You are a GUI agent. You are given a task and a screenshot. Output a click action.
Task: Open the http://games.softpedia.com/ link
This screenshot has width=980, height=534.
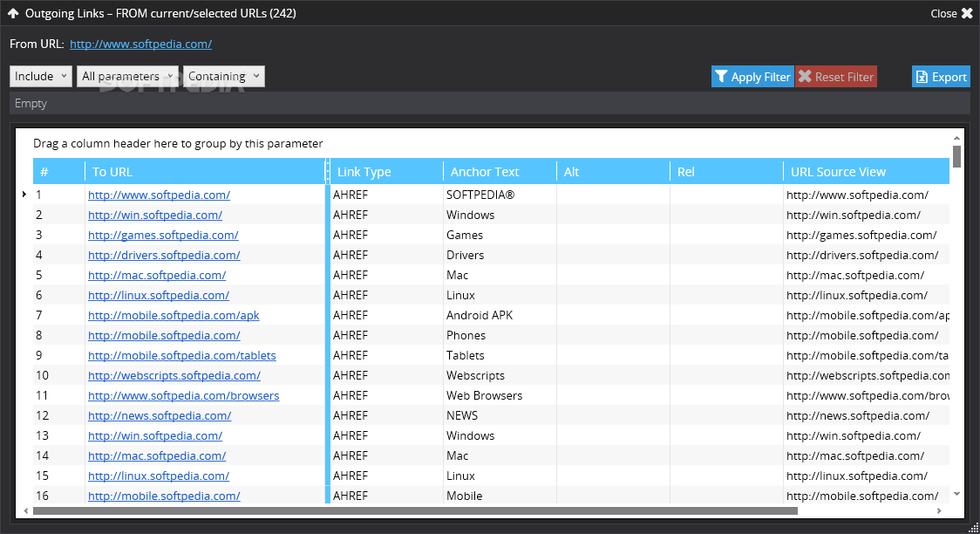(163, 235)
